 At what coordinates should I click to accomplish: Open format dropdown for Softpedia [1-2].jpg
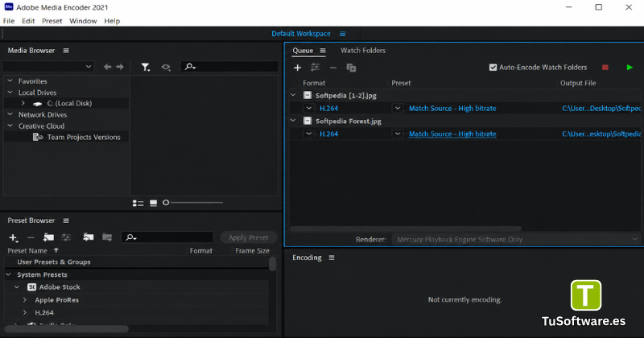(309, 109)
